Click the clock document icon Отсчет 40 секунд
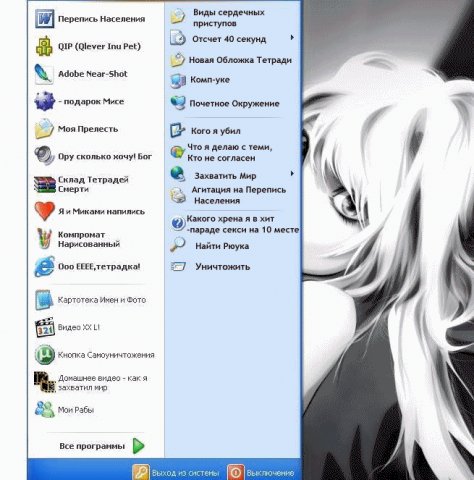This screenshot has height=480, width=474. 178,37
